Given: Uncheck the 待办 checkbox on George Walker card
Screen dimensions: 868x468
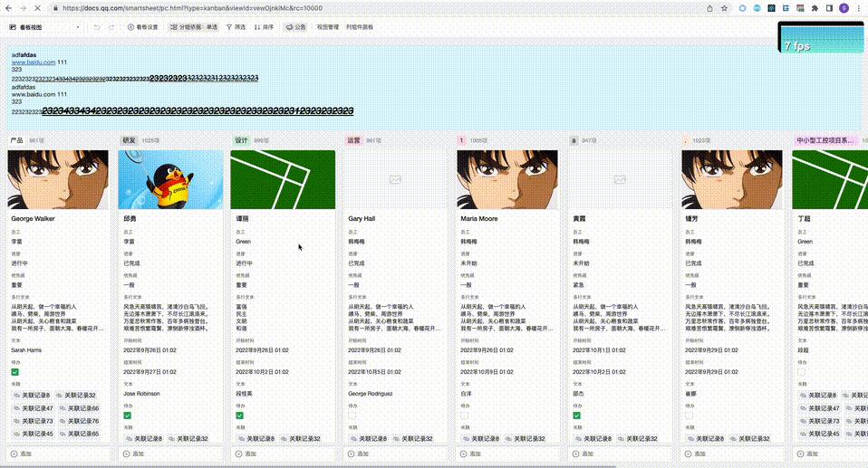Looking at the screenshot, I should 14,372.
